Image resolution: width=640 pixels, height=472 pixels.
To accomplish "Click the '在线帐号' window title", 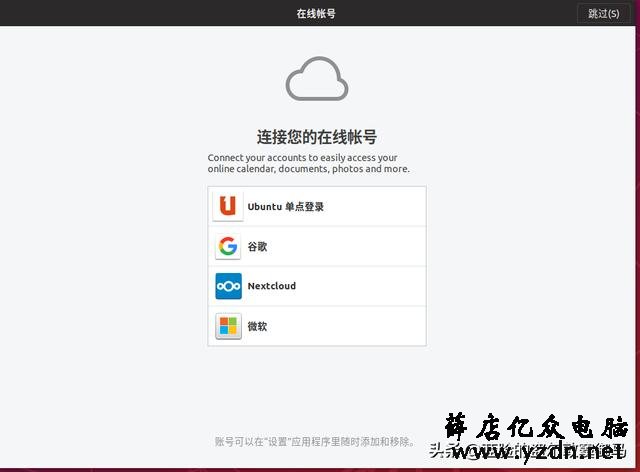I will coord(316,13).
